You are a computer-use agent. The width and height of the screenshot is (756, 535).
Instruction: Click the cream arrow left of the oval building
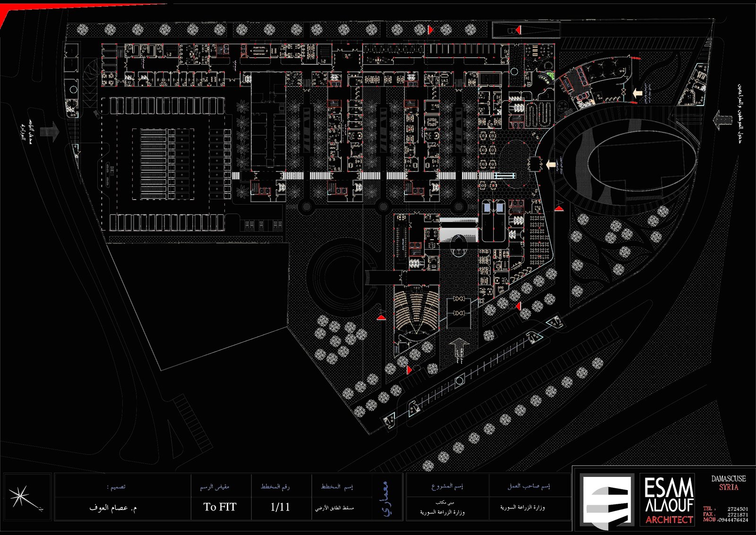click(x=550, y=164)
